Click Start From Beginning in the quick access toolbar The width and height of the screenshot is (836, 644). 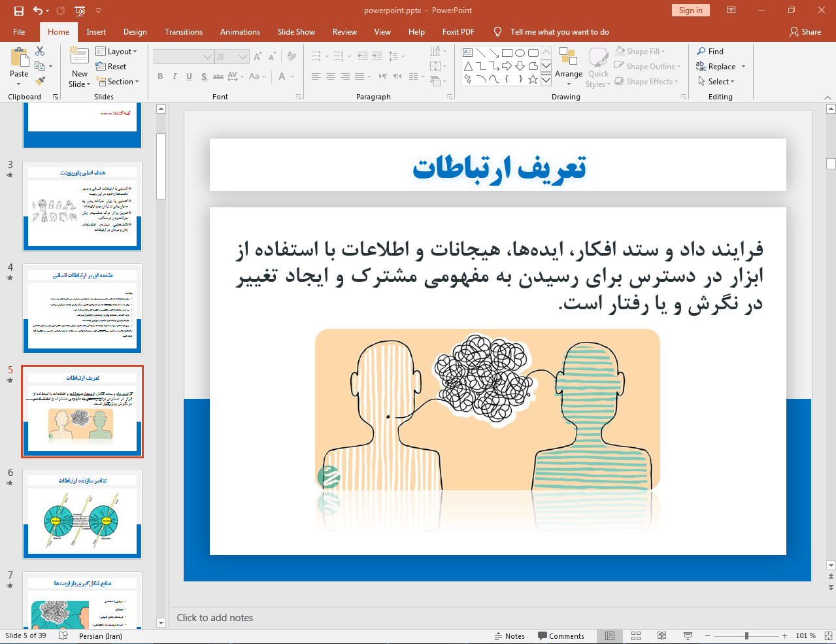tap(80, 10)
